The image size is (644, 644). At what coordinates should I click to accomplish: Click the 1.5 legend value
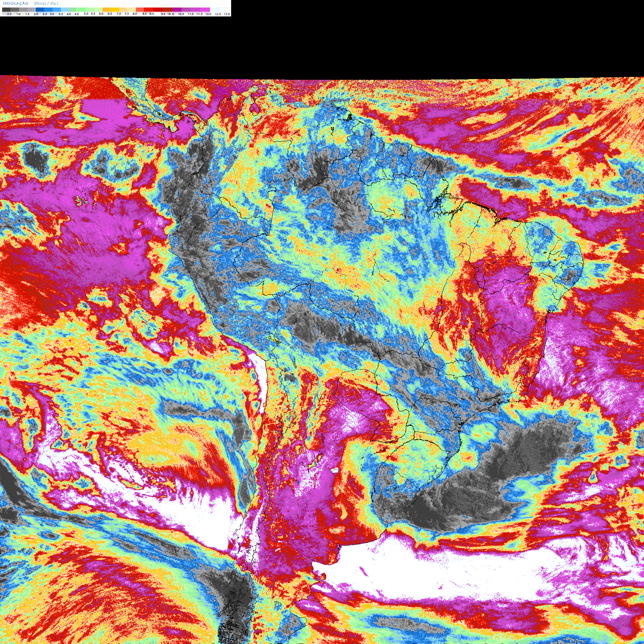click(x=27, y=14)
